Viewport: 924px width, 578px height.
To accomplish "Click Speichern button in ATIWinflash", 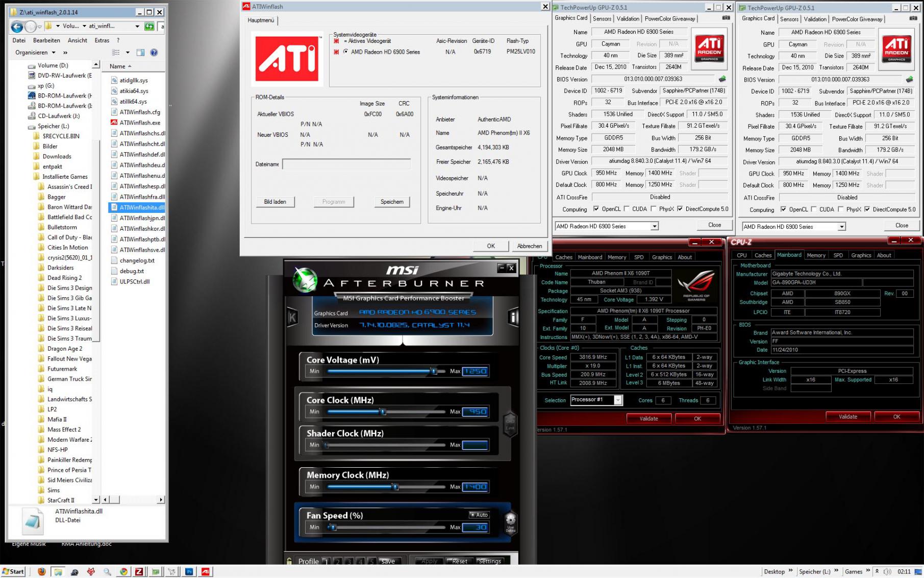I will (x=392, y=202).
